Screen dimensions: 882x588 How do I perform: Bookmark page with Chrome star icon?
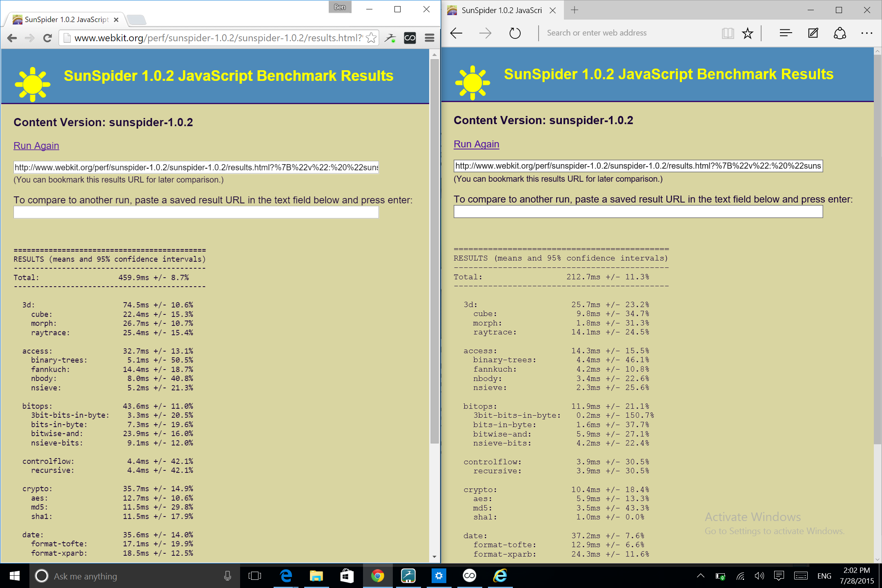(371, 38)
